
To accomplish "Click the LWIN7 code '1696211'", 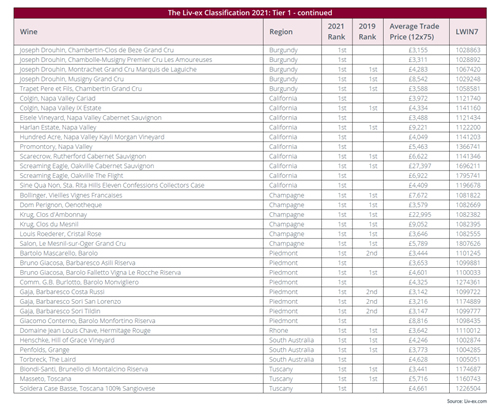I will click(x=468, y=166).
